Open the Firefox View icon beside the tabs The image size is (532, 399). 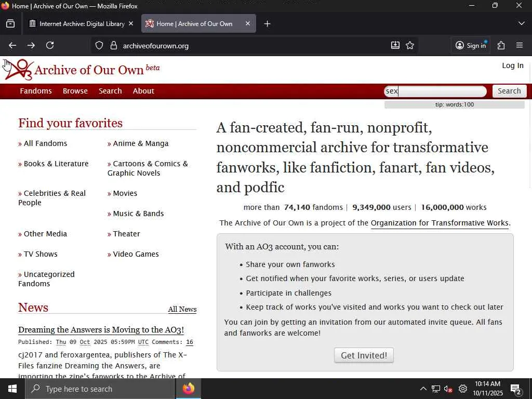coord(10,24)
